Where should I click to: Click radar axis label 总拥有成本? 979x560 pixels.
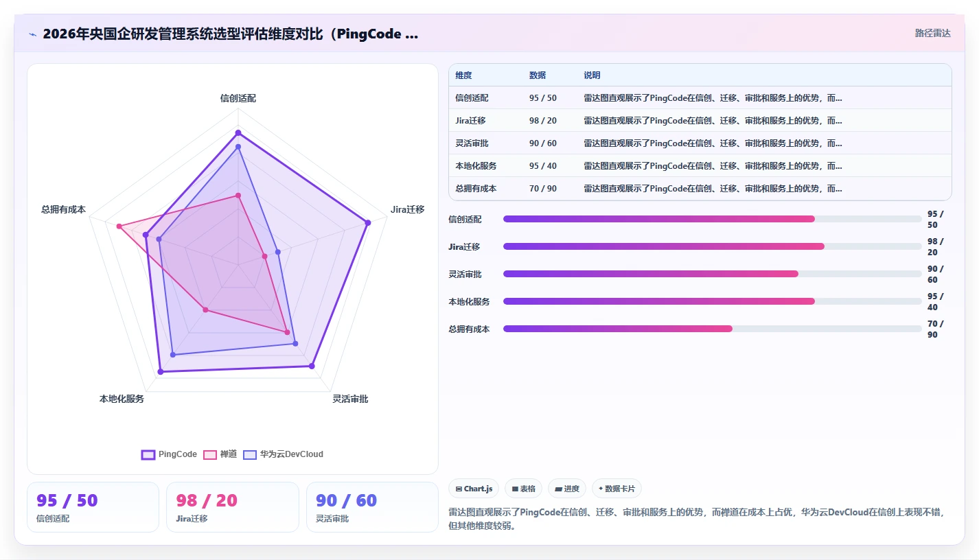click(x=63, y=209)
